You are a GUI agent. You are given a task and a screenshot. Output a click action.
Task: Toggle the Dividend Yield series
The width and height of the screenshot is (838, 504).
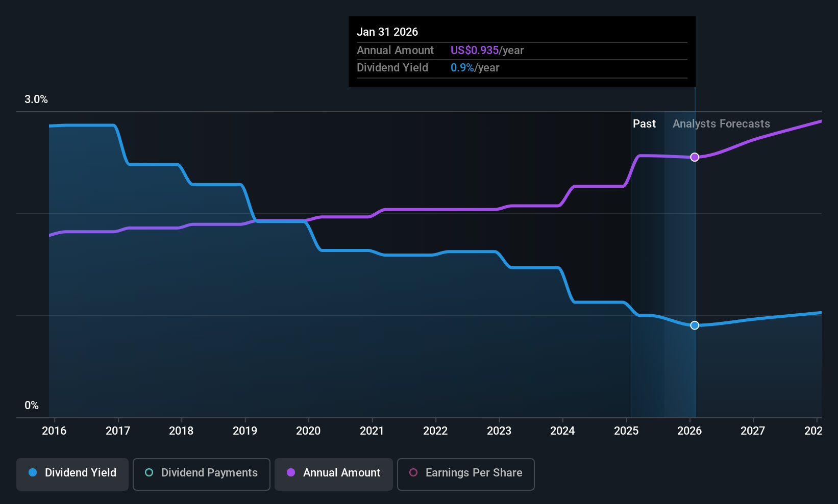point(72,474)
